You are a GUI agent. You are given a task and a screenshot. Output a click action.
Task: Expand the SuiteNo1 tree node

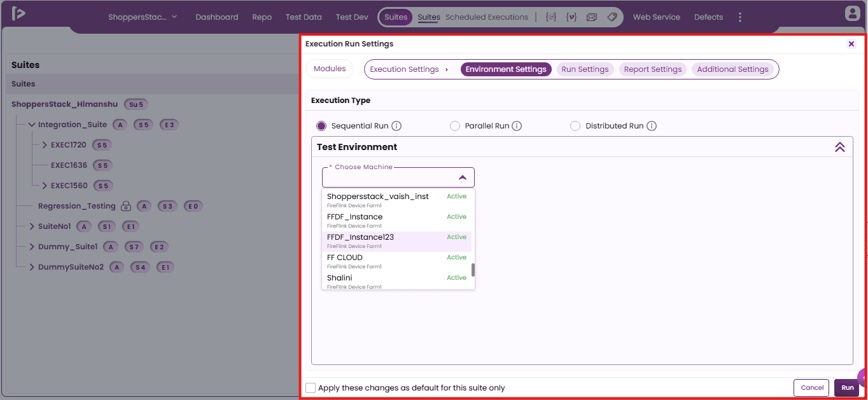point(32,226)
